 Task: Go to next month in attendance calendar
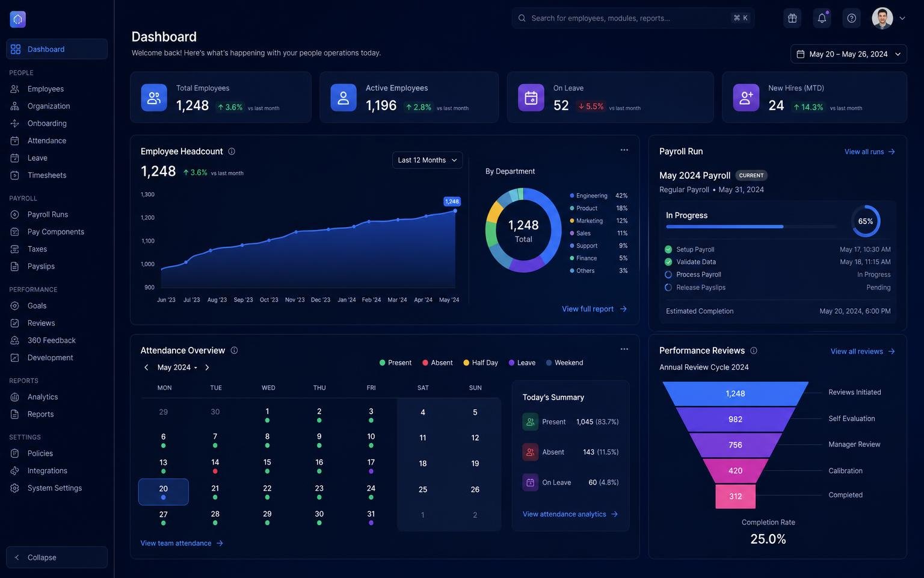(x=207, y=367)
